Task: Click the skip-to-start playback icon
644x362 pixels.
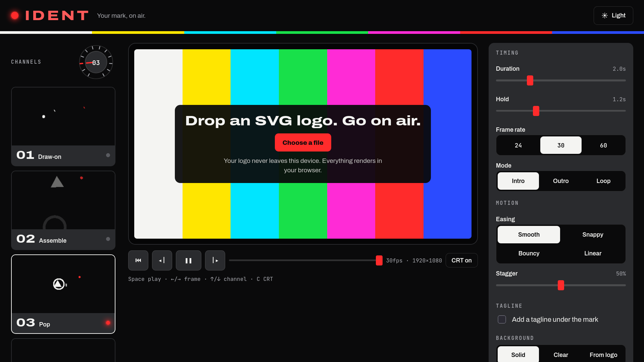Action: pos(138,260)
